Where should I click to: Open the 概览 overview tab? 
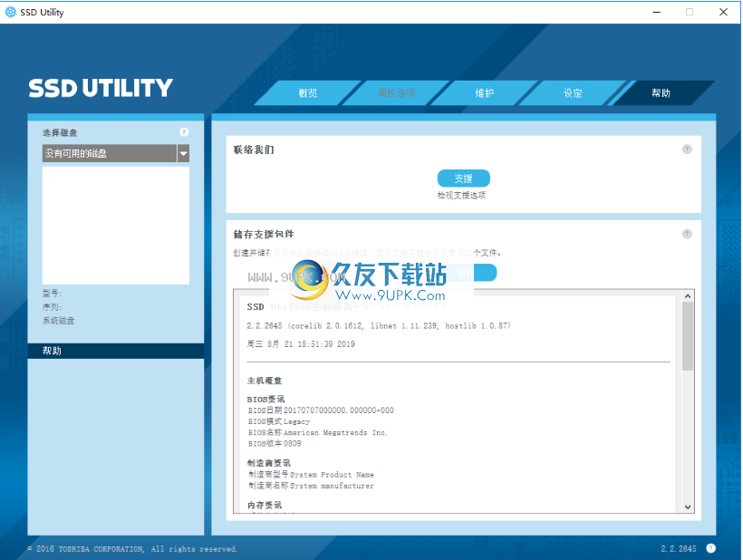click(x=308, y=92)
